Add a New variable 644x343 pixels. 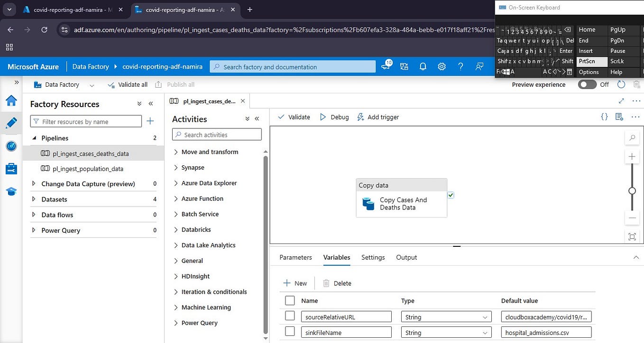(x=295, y=283)
